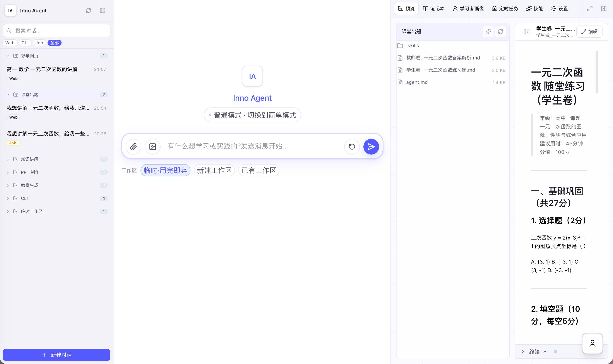This screenshot has width=613, height=364.
Task: Open the 设置 tab
Action: pos(560,9)
